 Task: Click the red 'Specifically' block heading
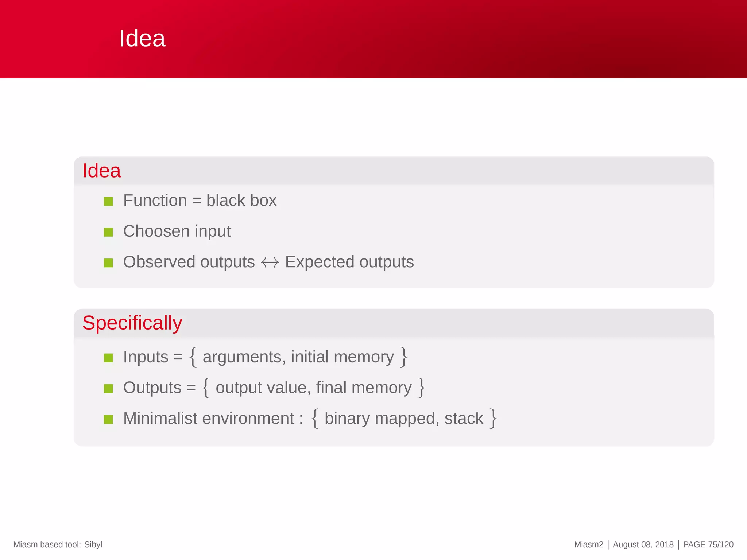[132, 323]
